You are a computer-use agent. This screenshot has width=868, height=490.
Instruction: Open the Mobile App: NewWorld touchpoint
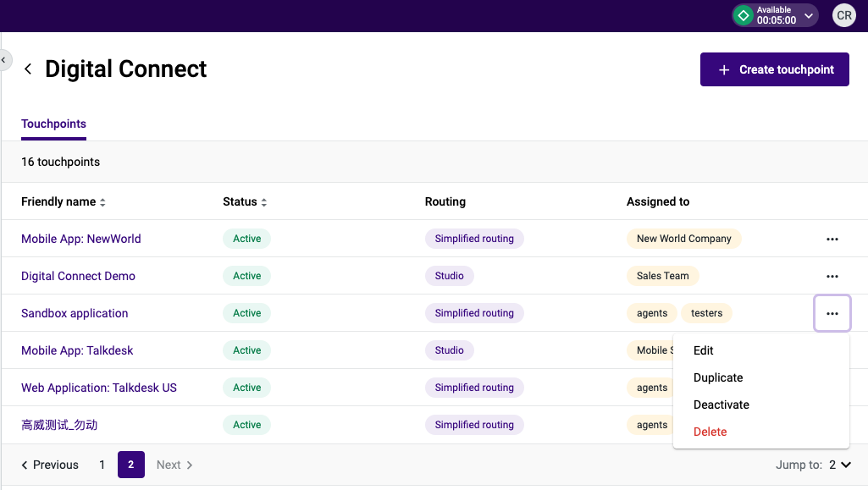click(81, 239)
